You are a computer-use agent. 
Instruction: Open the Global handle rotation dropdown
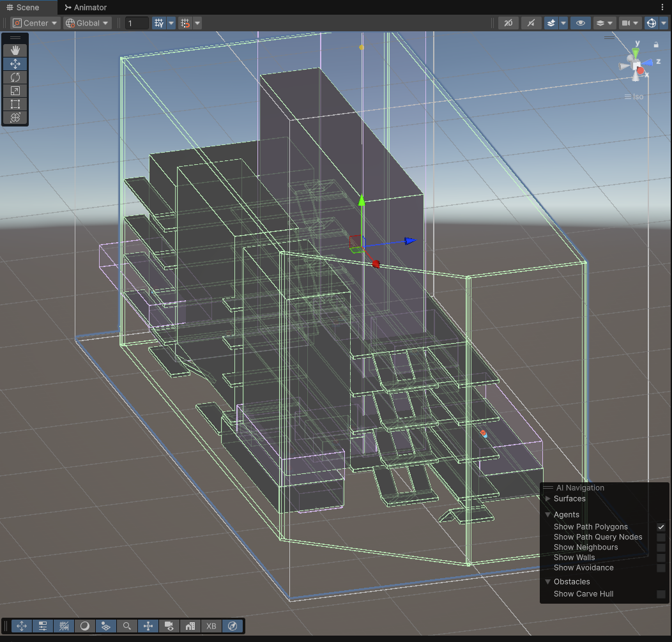[88, 23]
